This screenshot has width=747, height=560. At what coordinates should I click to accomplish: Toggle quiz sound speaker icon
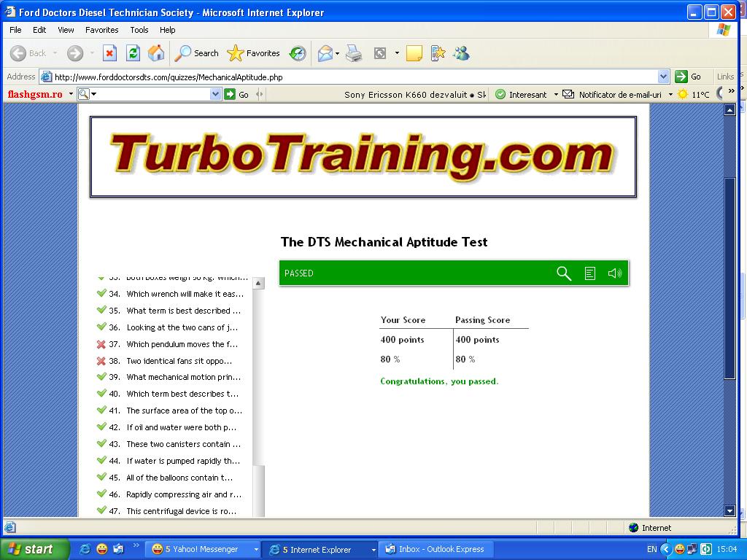[x=614, y=273]
